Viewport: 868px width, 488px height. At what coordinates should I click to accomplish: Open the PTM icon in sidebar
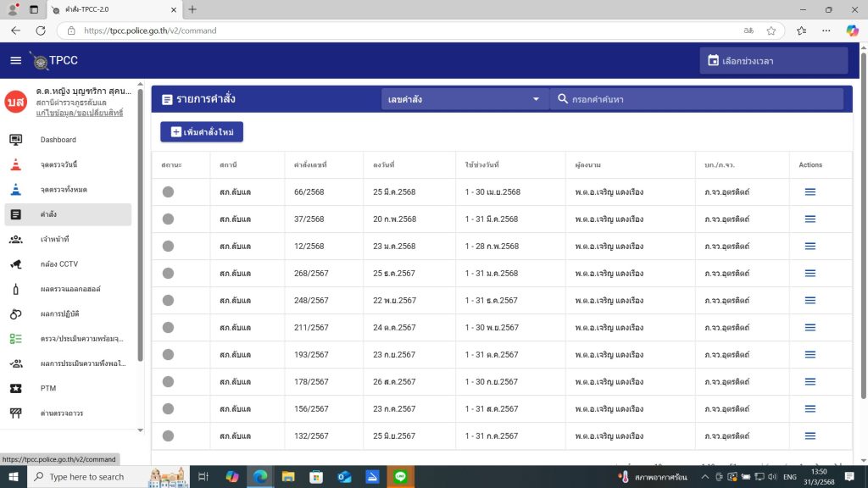(15, 388)
